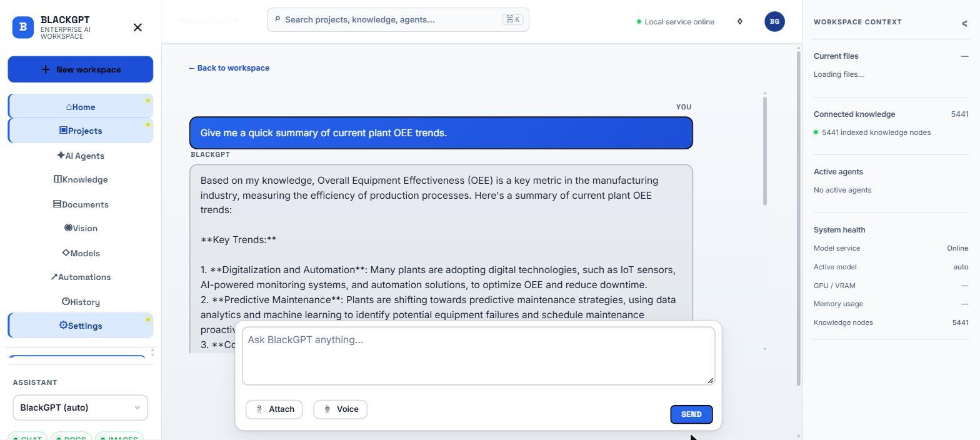Click the sidebar list scroll stepper arrows
The width and height of the screenshot is (980, 440).
coord(152,353)
